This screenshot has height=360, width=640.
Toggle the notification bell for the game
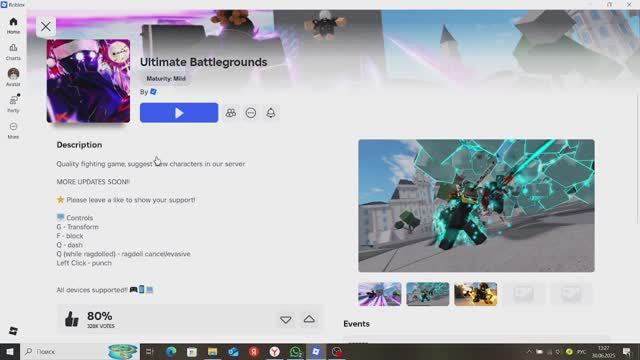pyautogui.click(x=271, y=113)
